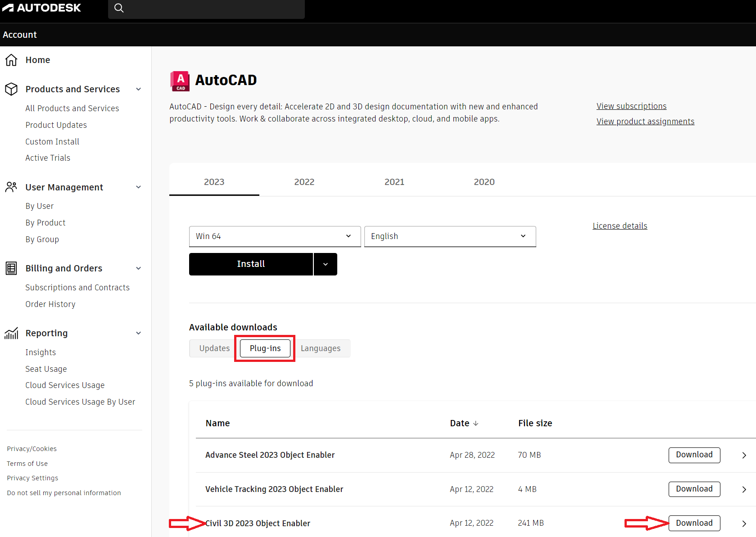Select the Products and Services box icon
This screenshot has width=756, height=537.
pyautogui.click(x=11, y=89)
